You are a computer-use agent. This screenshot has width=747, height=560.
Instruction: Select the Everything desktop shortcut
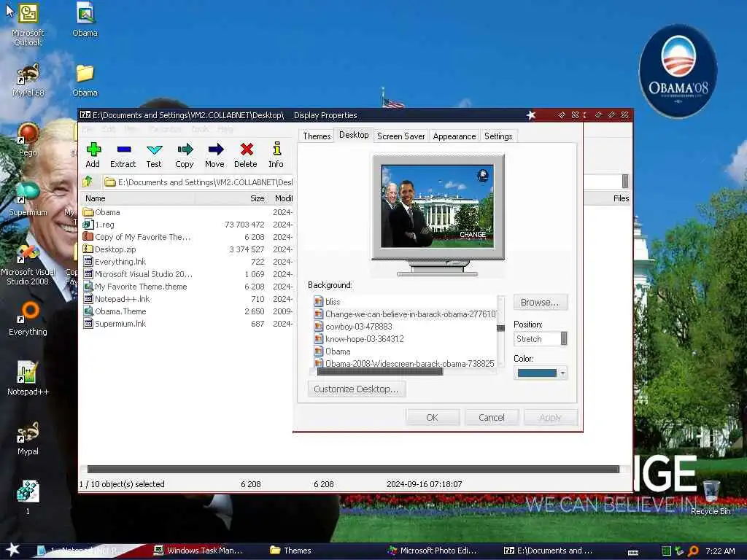(x=28, y=319)
